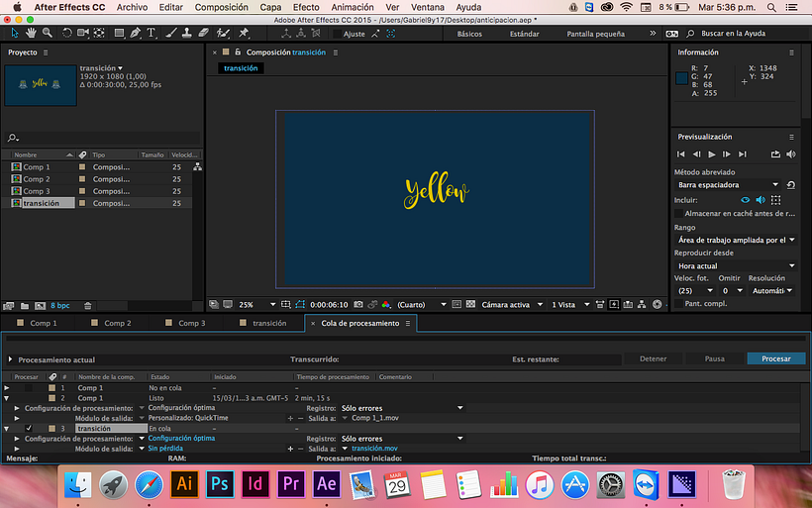Viewport: 812px width, 508px height.
Task: Open the Hora actual dropdown
Action: point(736,265)
